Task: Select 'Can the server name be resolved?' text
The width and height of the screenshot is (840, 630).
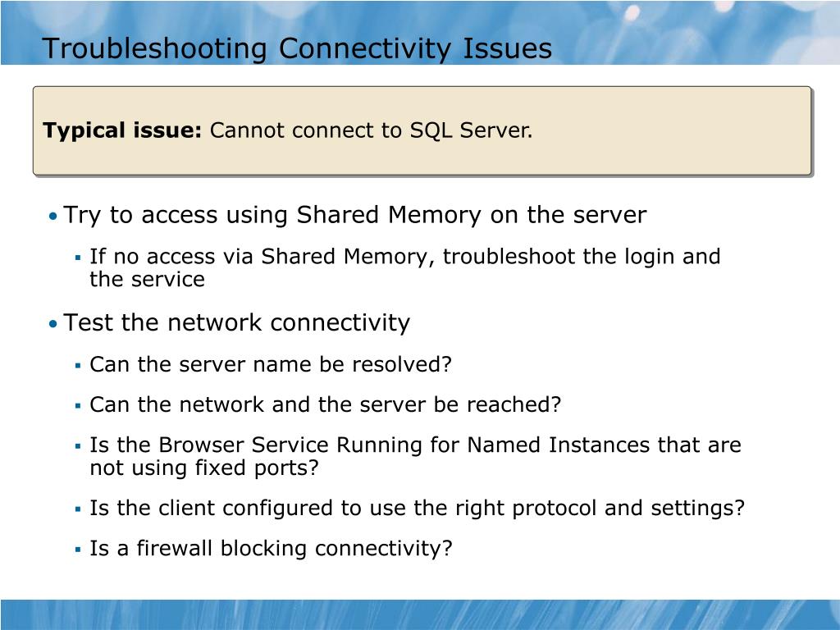Action: click(271, 364)
